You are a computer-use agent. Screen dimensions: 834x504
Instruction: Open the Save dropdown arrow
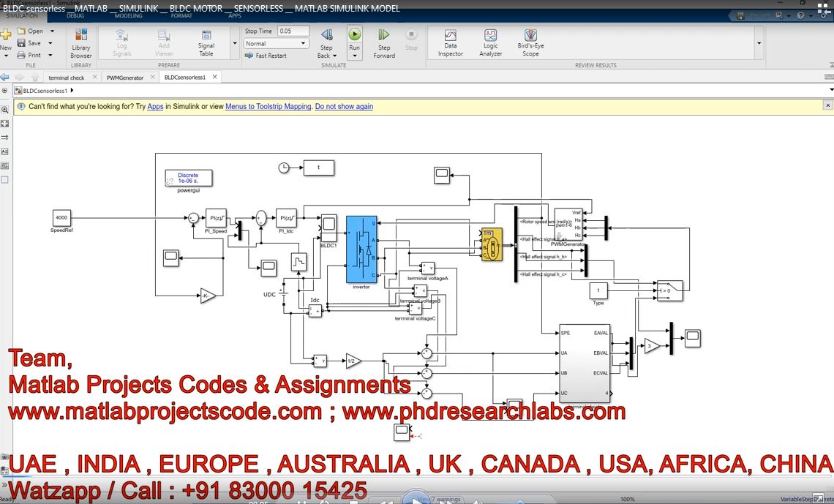[x=50, y=43]
